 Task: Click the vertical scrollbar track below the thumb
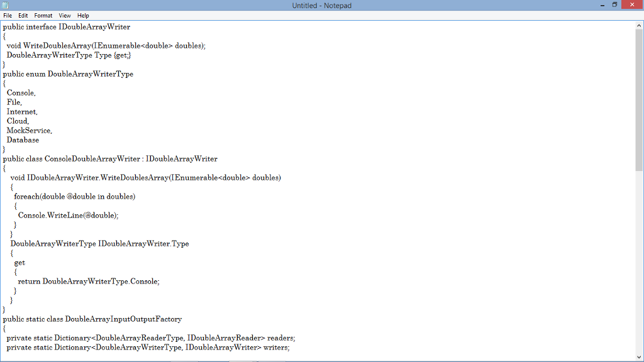[x=639, y=262]
